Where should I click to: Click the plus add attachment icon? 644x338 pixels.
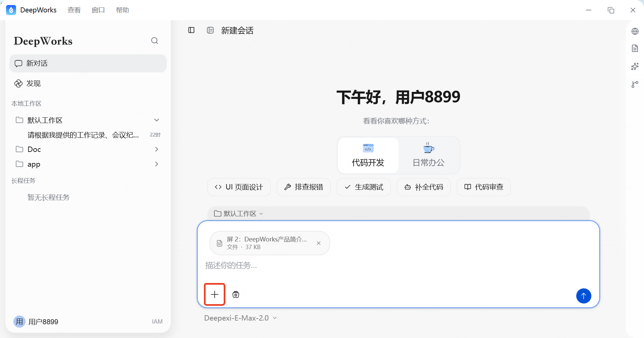point(215,294)
